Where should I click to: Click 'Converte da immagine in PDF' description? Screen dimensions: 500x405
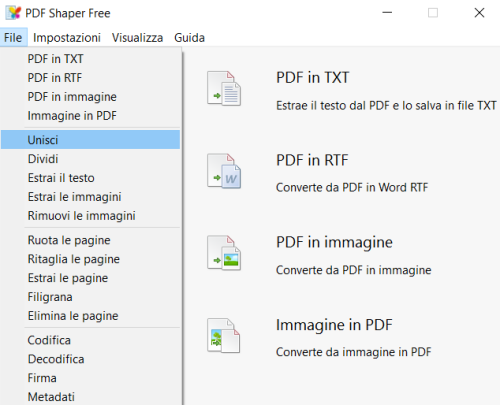point(354,352)
